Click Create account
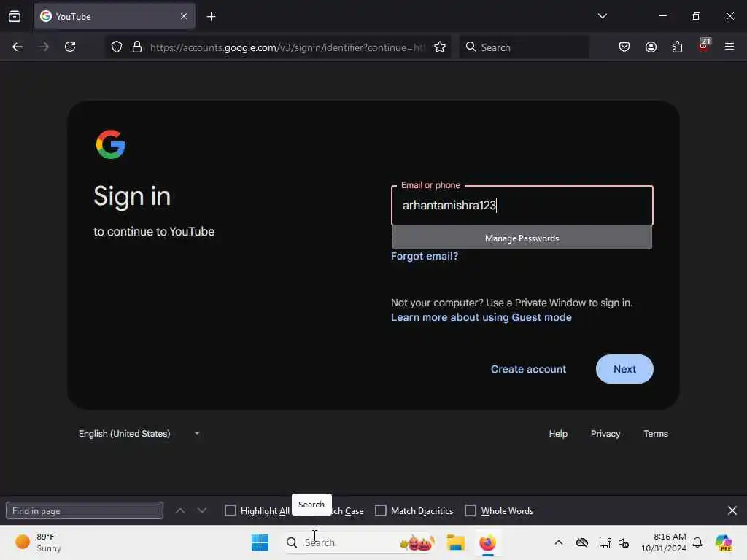Screen dimensions: 747x560 pyautogui.click(x=528, y=369)
